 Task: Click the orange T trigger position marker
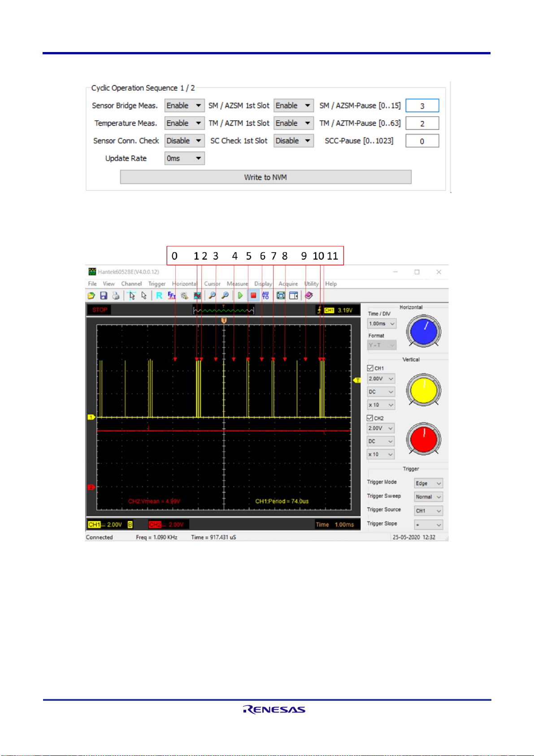pos(224,320)
